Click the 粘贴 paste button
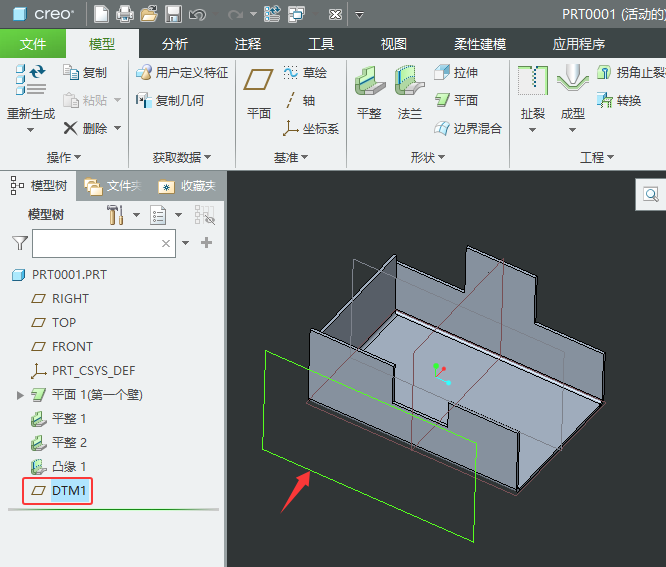This screenshot has width=666, height=567. pos(85,101)
